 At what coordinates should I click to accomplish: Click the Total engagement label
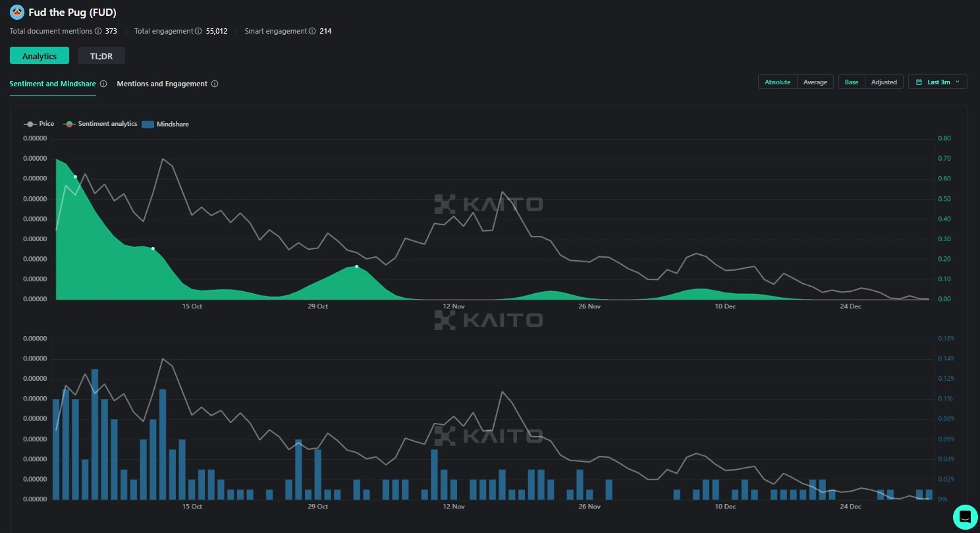point(164,31)
